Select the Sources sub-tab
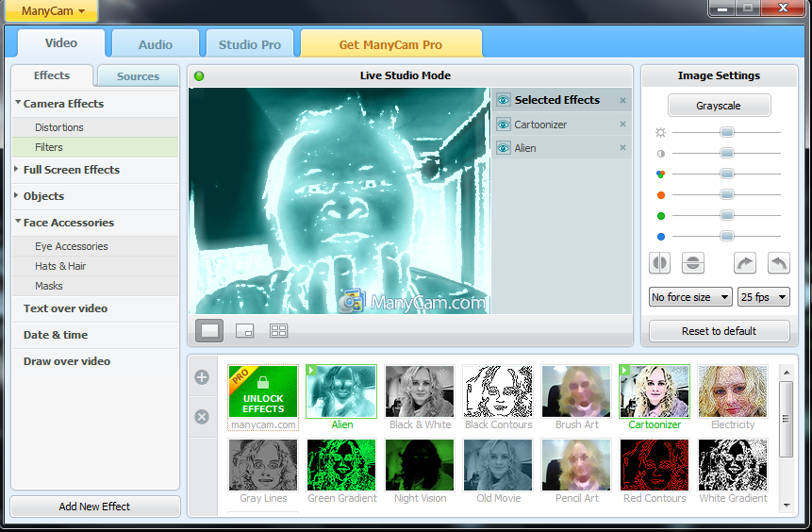Viewport: 812px width, 532px height. (138, 76)
